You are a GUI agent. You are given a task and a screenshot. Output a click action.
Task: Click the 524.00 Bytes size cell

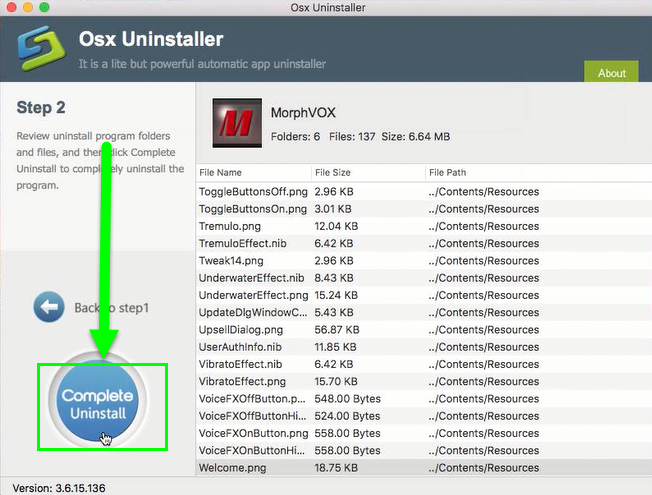click(347, 416)
